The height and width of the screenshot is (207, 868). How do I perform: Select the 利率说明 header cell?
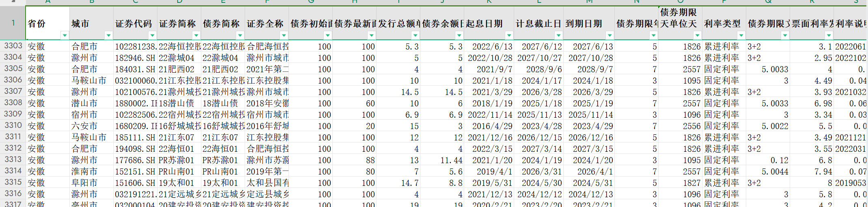coord(851,23)
